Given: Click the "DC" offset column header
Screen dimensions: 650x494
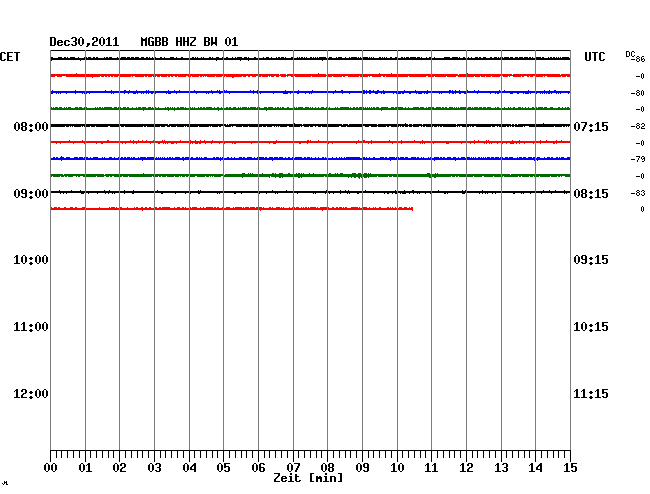Looking at the screenshot, I should coord(630,54).
